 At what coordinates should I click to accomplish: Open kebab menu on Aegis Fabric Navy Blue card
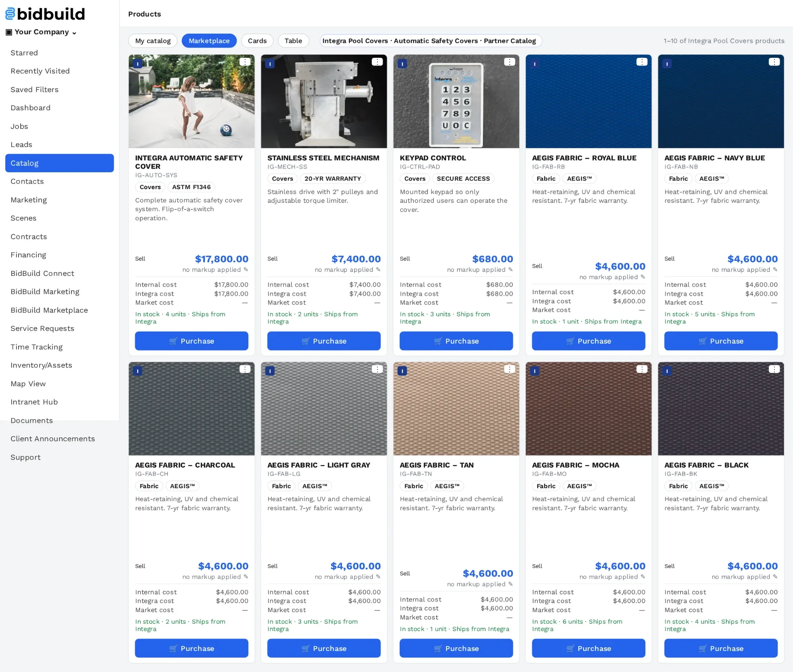click(x=774, y=62)
